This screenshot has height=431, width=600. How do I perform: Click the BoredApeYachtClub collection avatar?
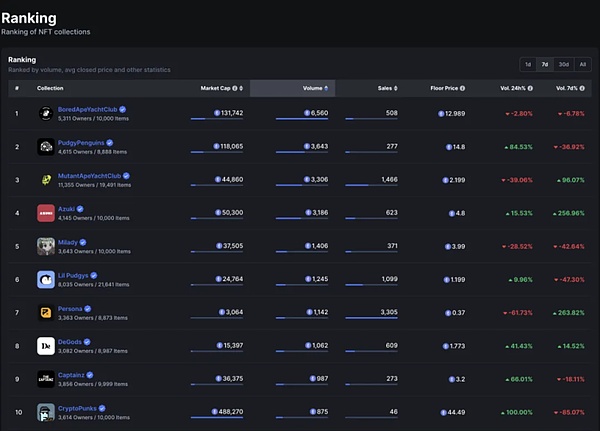pos(46,114)
